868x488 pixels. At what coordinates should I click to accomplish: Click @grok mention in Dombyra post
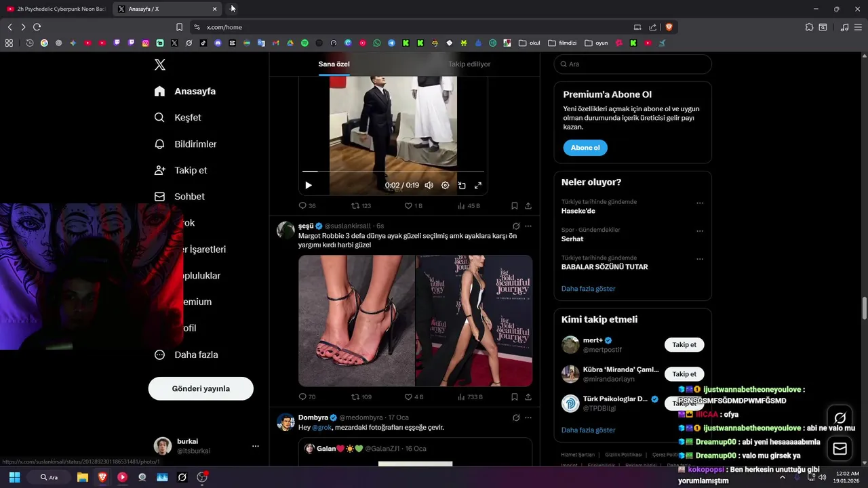[x=321, y=428]
